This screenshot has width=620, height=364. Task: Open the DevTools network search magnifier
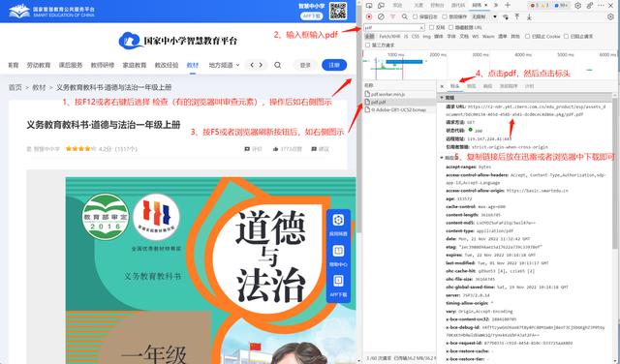click(x=405, y=16)
